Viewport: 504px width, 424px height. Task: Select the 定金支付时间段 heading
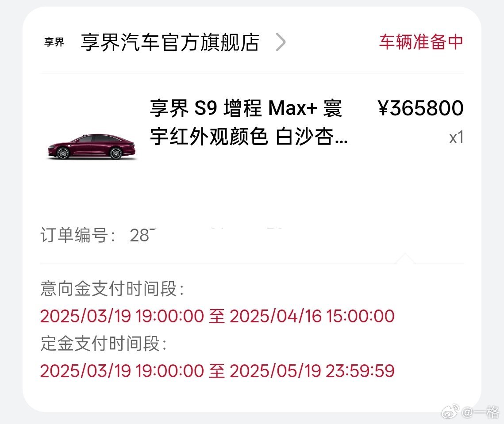[104, 344]
